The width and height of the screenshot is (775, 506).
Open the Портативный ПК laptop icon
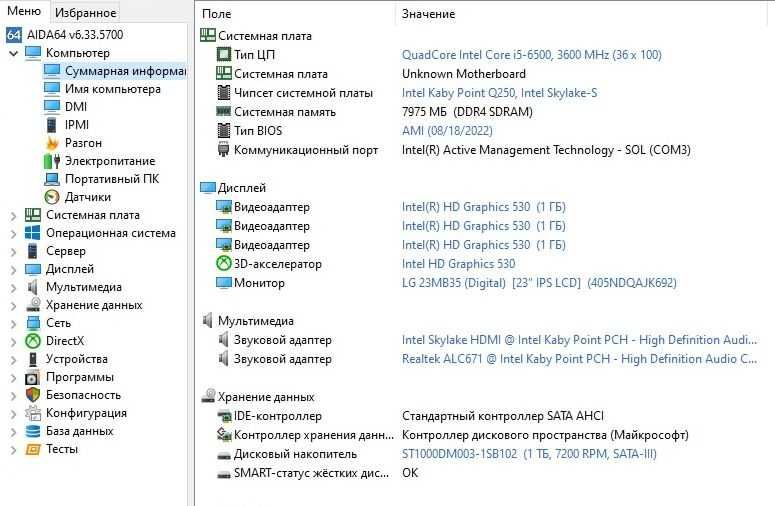tap(52, 179)
